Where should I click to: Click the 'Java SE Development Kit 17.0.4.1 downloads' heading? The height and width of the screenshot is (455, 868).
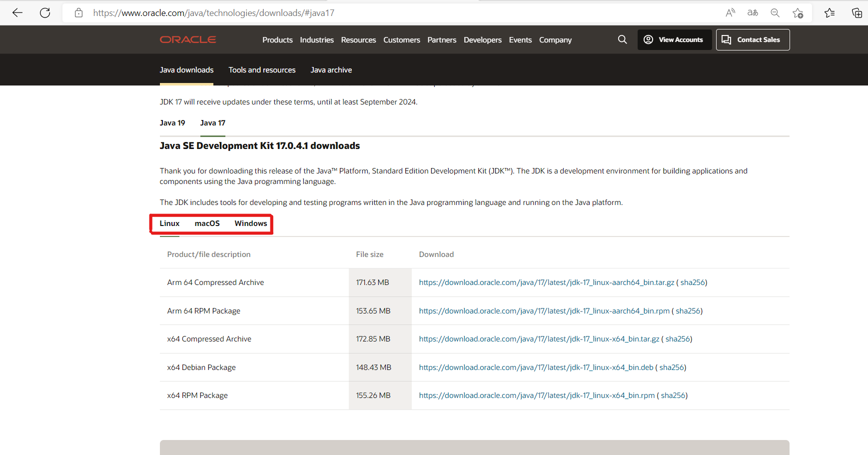click(x=259, y=146)
